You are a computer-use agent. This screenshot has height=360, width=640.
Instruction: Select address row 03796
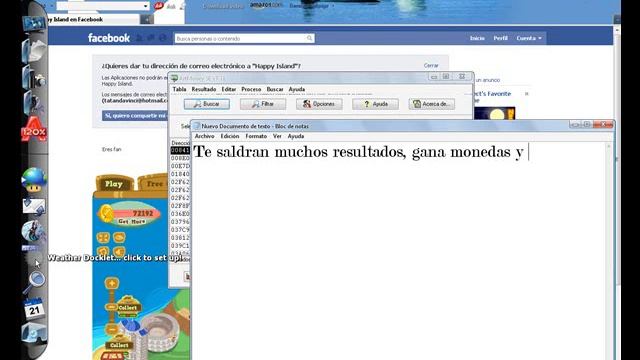[x=180, y=222]
